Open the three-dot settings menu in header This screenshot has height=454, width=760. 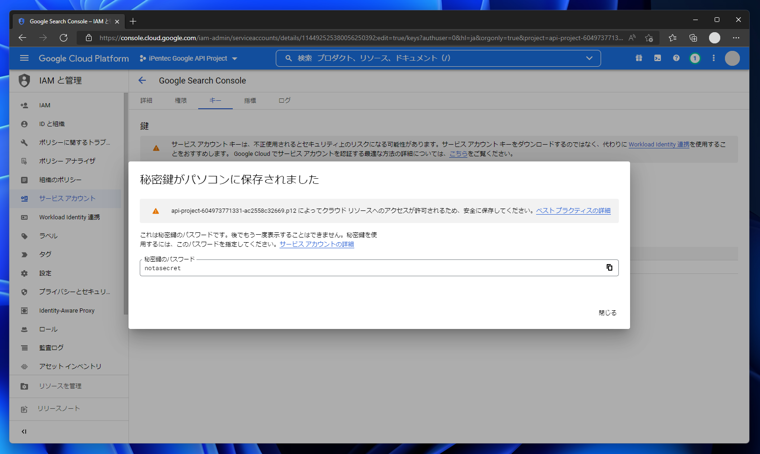coord(713,58)
